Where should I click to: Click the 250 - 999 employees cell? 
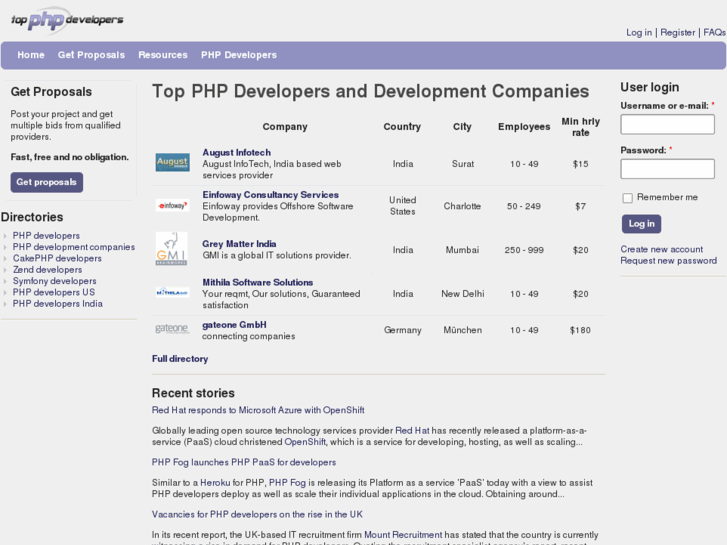tap(524, 250)
